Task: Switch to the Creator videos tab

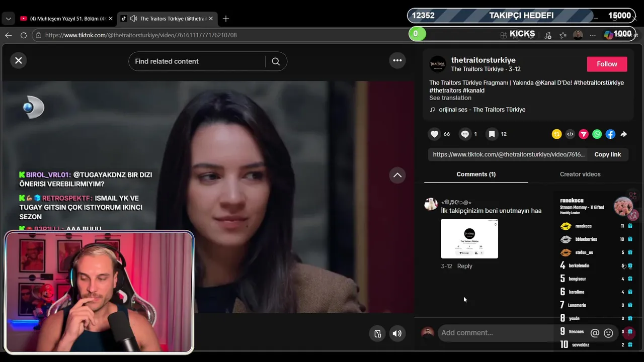Action: pos(580,174)
